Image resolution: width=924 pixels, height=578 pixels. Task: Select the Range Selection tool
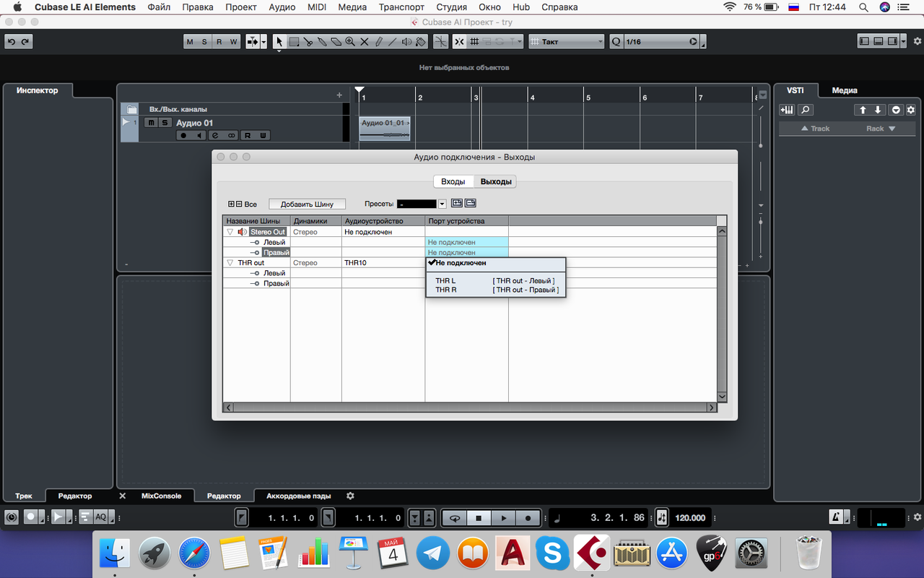pos(294,42)
